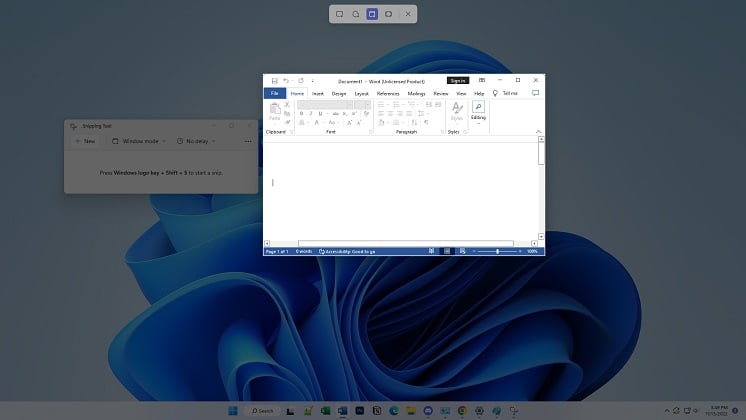
Task: Switch to the Layout ribbon tab
Action: tap(361, 93)
